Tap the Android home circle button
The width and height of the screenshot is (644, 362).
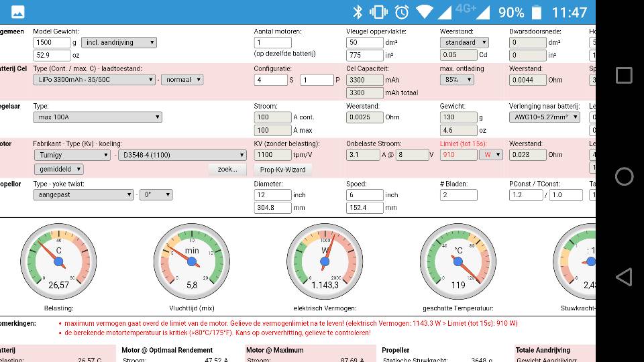pyautogui.click(x=624, y=176)
